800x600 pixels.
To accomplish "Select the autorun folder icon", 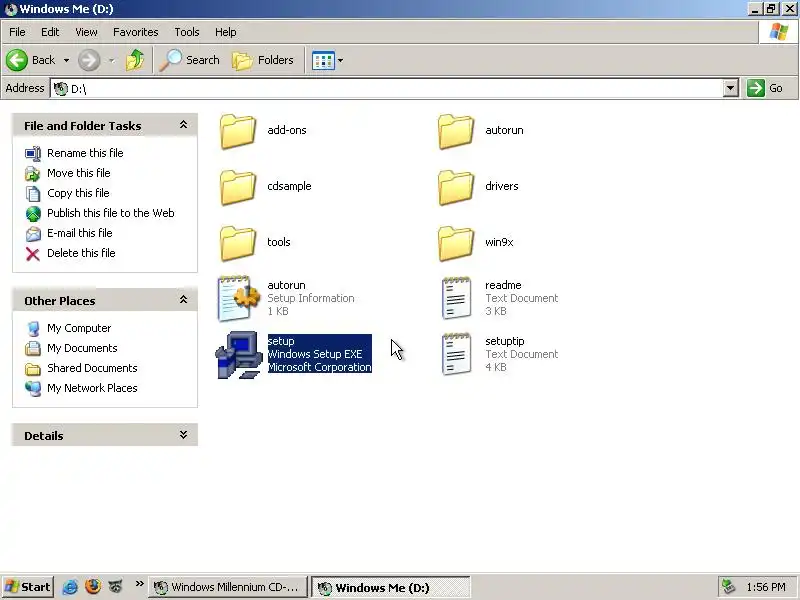I will [456, 132].
